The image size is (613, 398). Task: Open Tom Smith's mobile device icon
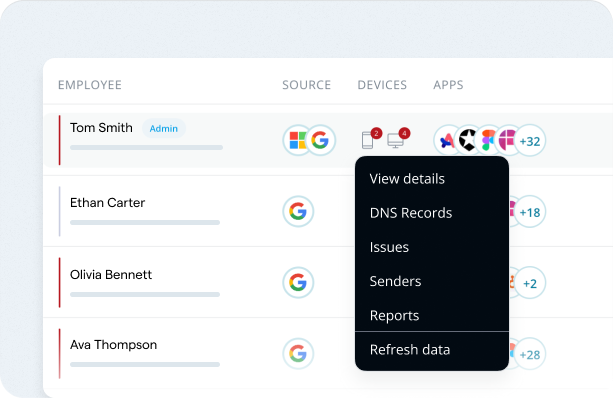[367, 140]
